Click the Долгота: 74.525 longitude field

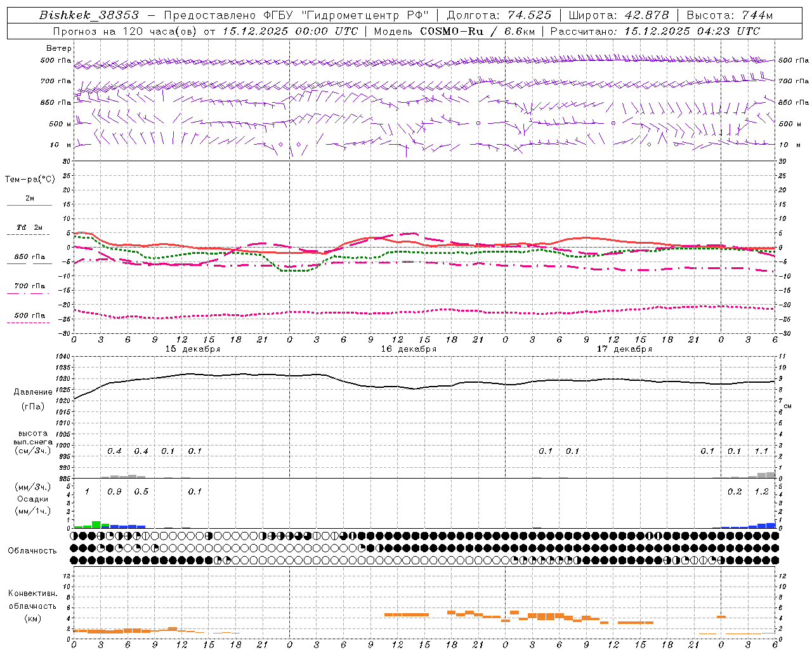499,15
